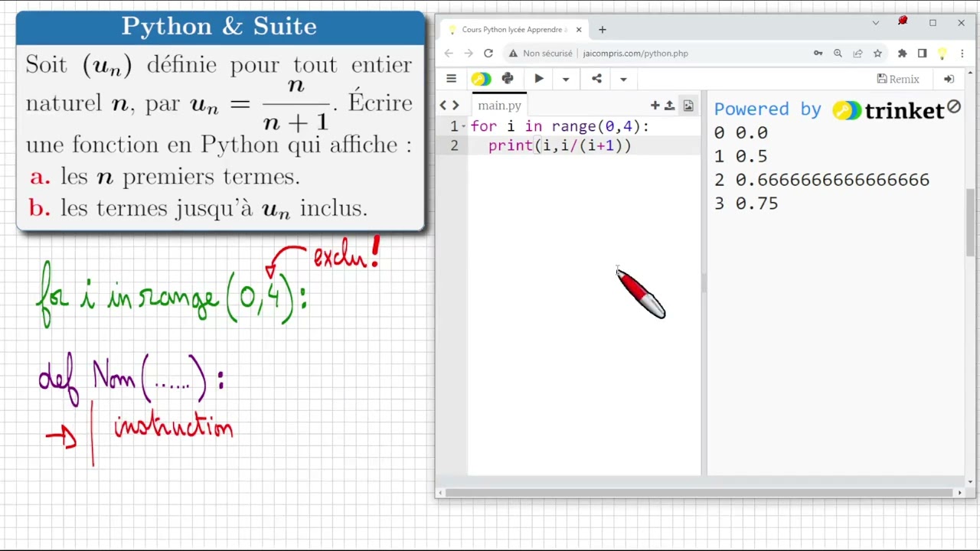The height and width of the screenshot is (551, 980).
Task: Close the Cours Python lycée tab
Action: [x=579, y=30]
